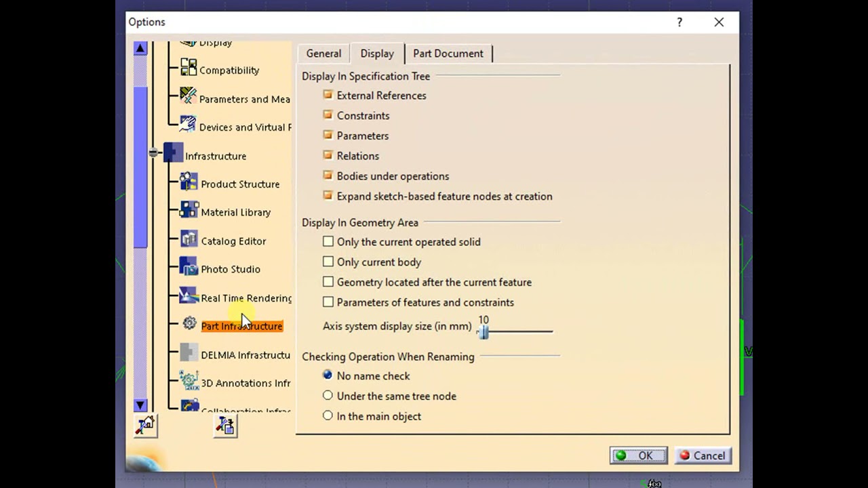Click the DELMIA Infrastructure icon
The image size is (868, 488).
point(189,352)
